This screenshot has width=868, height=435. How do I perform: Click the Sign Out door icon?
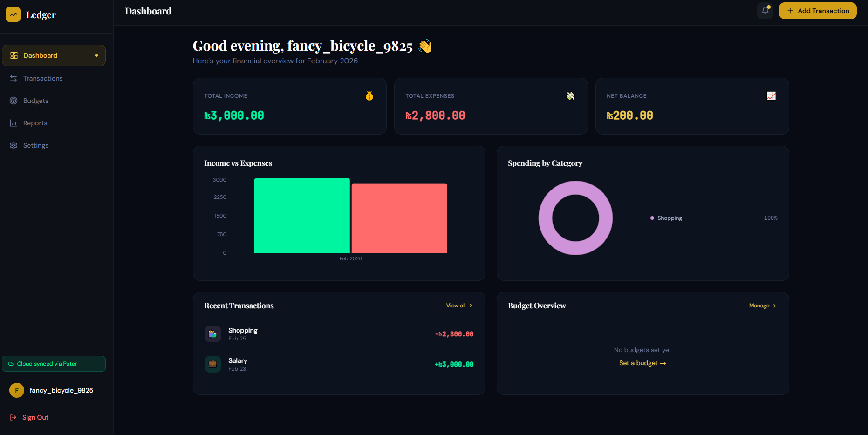click(13, 417)
